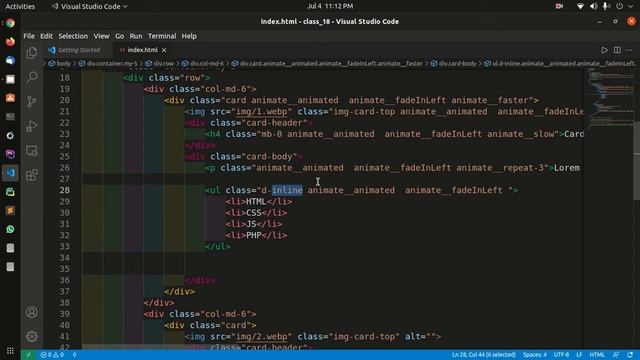This screenshot has width=640, height=360.
Task: Open Ubuntu Software from the dock
Action: (10, 98)
